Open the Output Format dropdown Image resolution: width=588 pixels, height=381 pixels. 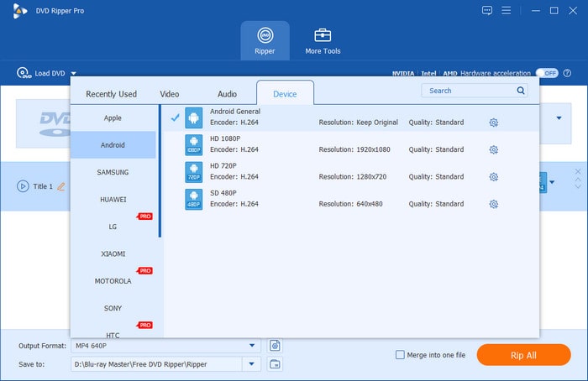click(252, 345)
